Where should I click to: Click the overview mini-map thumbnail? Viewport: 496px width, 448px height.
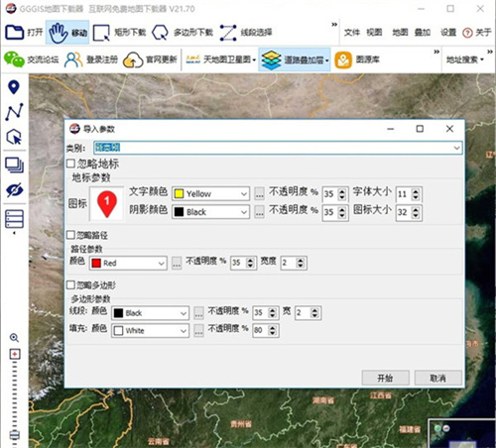pos(462,433)
